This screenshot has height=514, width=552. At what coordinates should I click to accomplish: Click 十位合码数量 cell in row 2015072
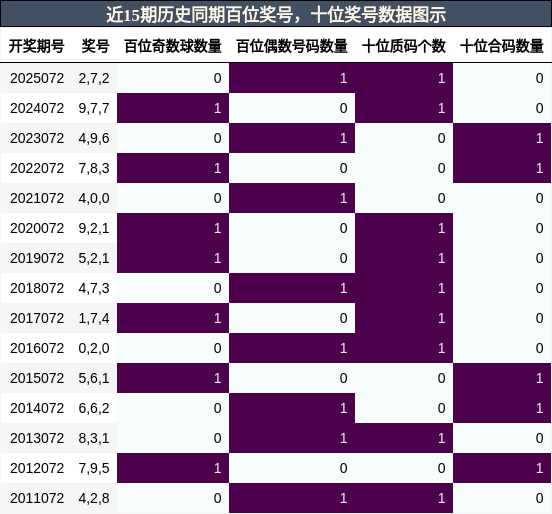(x=502, y=378)
